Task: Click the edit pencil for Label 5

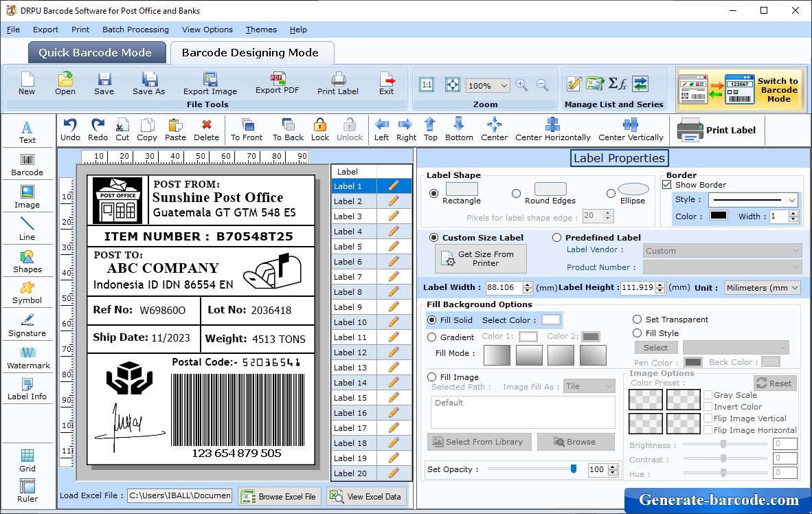Action: pyautogui.click(x=394, y=246)
